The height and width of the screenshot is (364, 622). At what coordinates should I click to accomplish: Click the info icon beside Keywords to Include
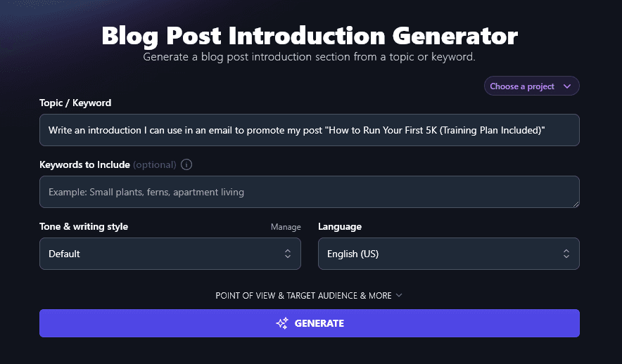pyautogui.click(x=186, y=165)
